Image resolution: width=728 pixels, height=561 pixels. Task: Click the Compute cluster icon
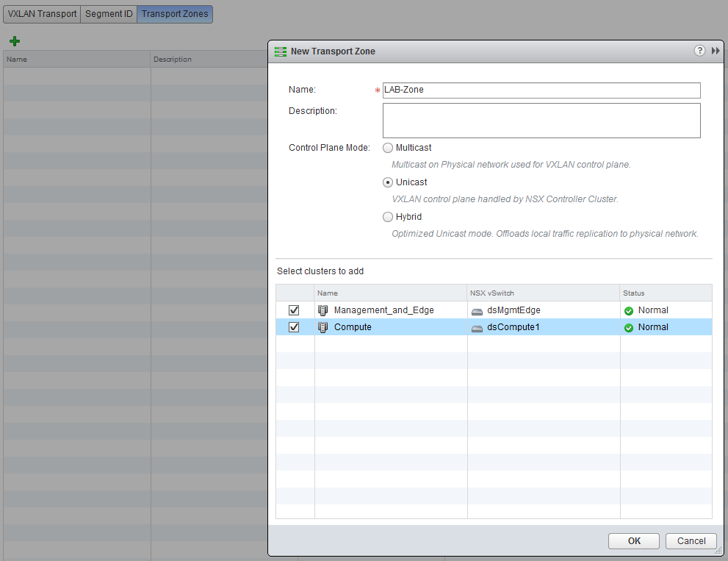point(322,327)
